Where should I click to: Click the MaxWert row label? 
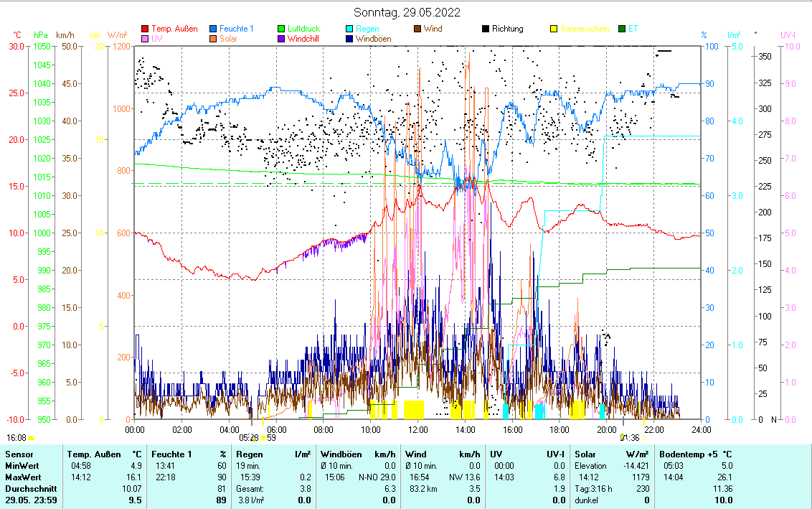click(23, 477)
